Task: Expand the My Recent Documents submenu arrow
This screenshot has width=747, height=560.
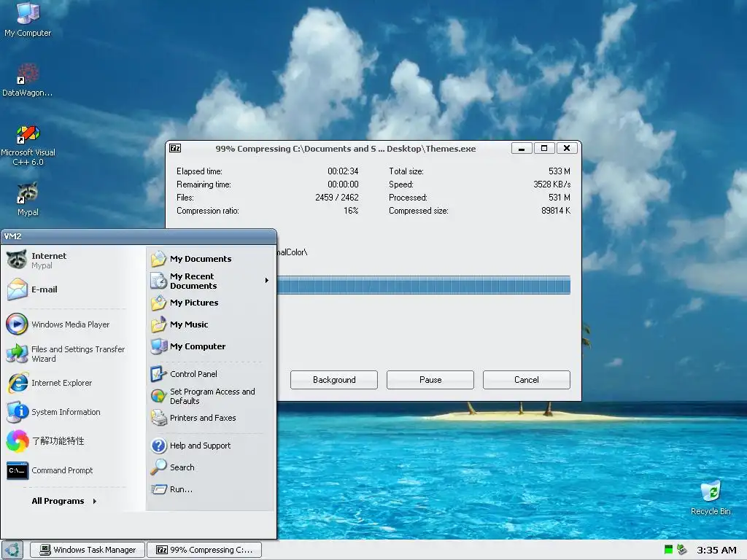Action: click(x=267, y=281)
